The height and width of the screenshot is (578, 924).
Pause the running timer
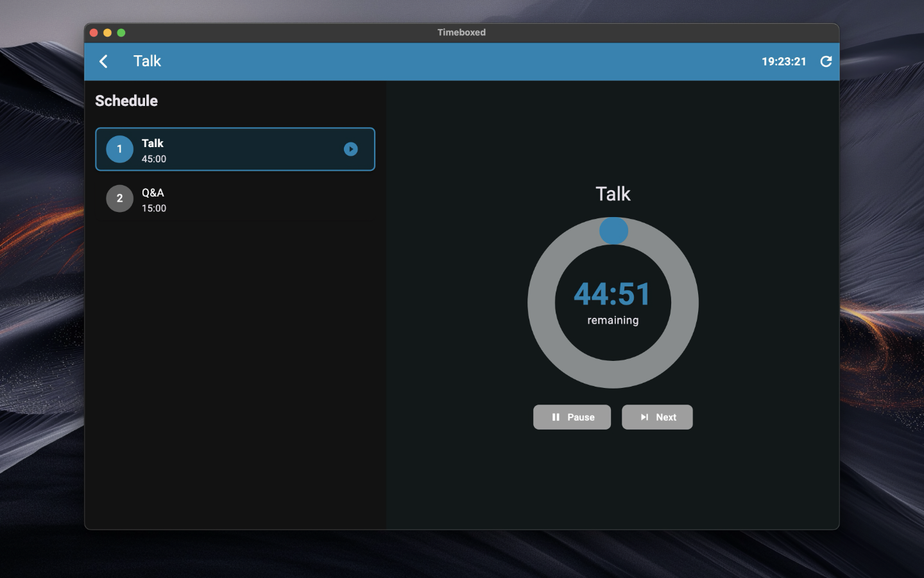click(x=572, y=417)
